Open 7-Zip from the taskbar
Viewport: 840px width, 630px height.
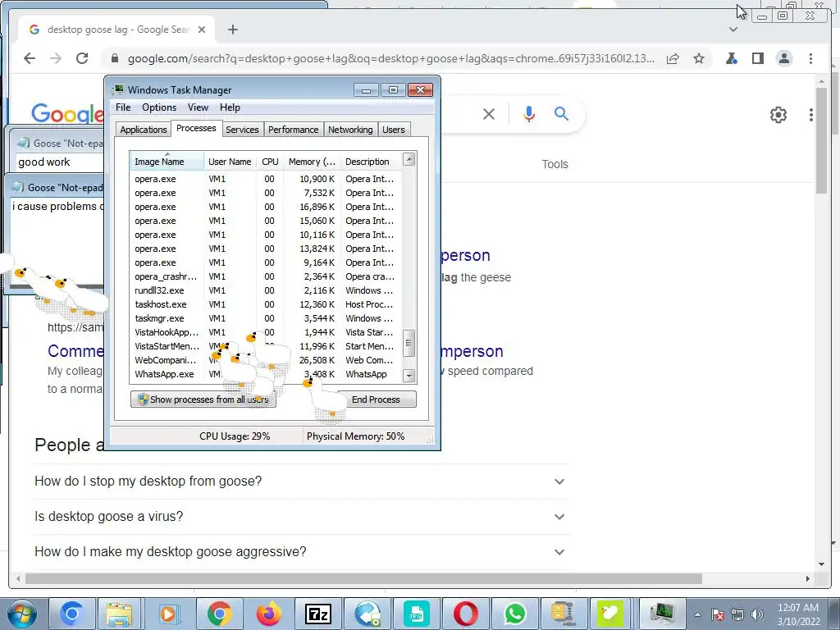pos(318,614)
